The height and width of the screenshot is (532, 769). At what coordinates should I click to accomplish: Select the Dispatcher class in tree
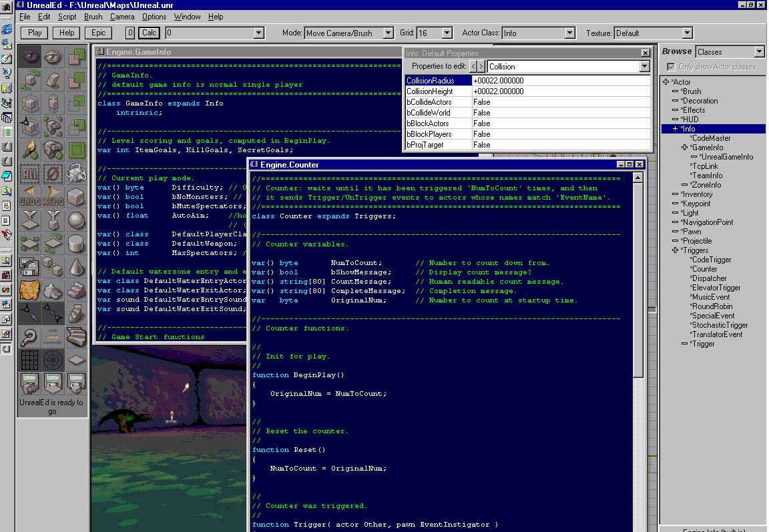pos(709,278)
